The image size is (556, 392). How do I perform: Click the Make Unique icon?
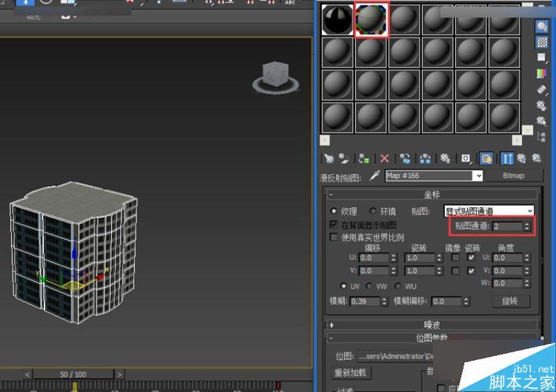pos(425,158)
